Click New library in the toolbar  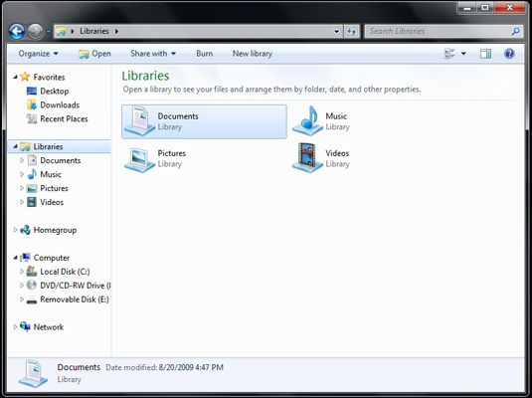253,54
